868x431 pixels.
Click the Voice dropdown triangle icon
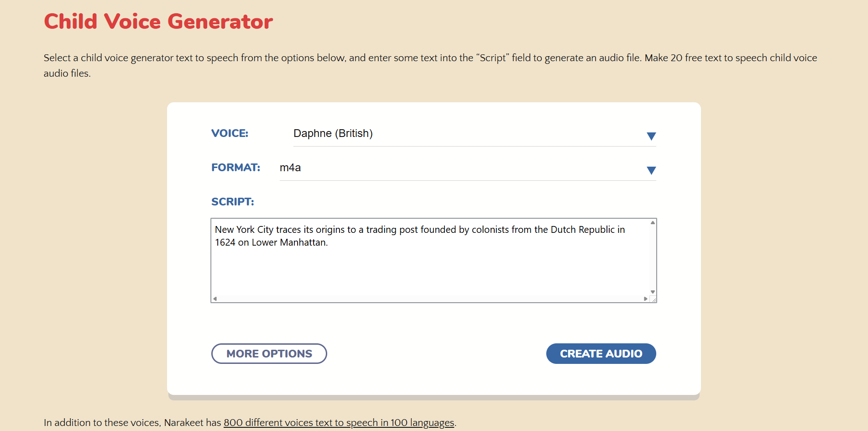tap(652, 136)
